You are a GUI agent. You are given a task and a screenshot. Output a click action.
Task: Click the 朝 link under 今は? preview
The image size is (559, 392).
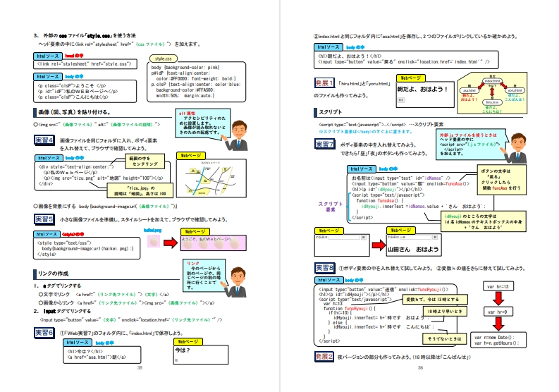tap(176, 360)
